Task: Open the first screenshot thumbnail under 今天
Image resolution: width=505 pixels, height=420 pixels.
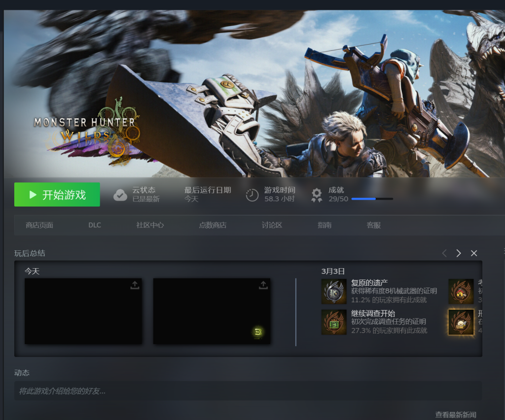Action: coord(83,311)
